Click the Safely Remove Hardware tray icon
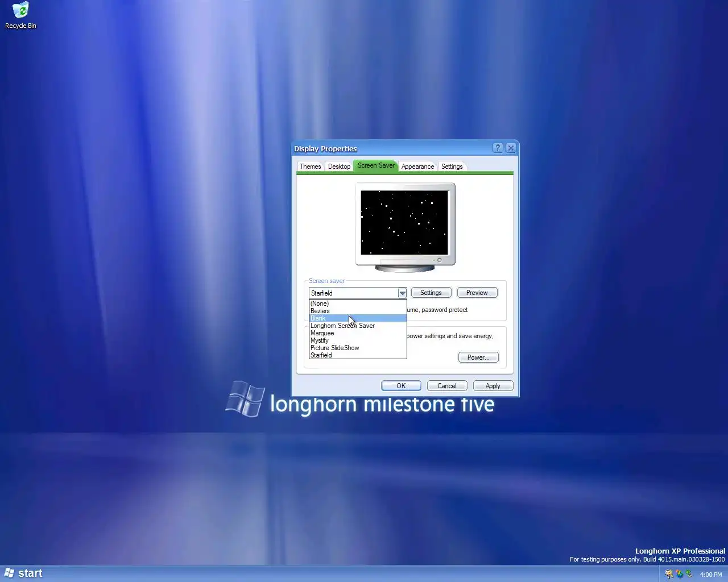Screen dimensions: 728x582 coord(689,574)
